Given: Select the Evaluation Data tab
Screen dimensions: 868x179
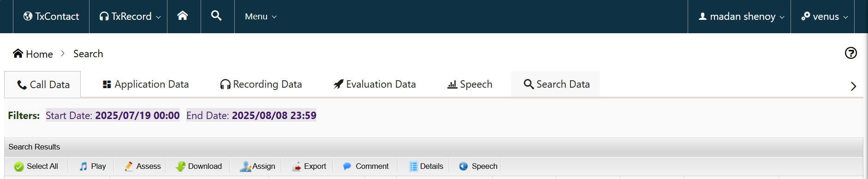Looking at the screenshot, I should pos(375,84).
